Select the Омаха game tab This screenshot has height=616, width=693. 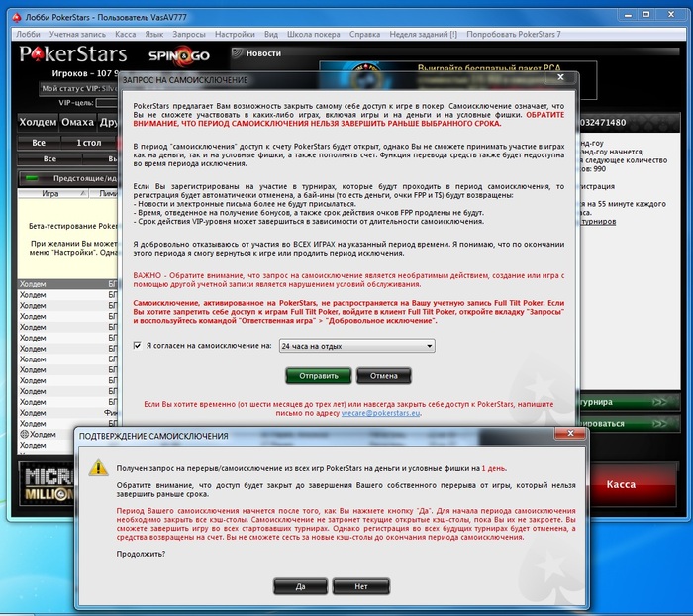point(78,122)
